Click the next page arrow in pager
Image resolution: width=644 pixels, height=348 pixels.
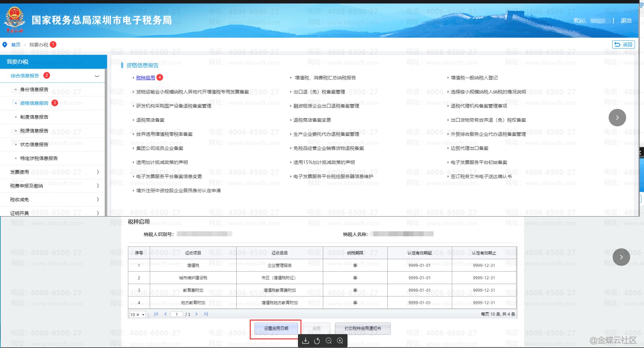click(197, 314)
